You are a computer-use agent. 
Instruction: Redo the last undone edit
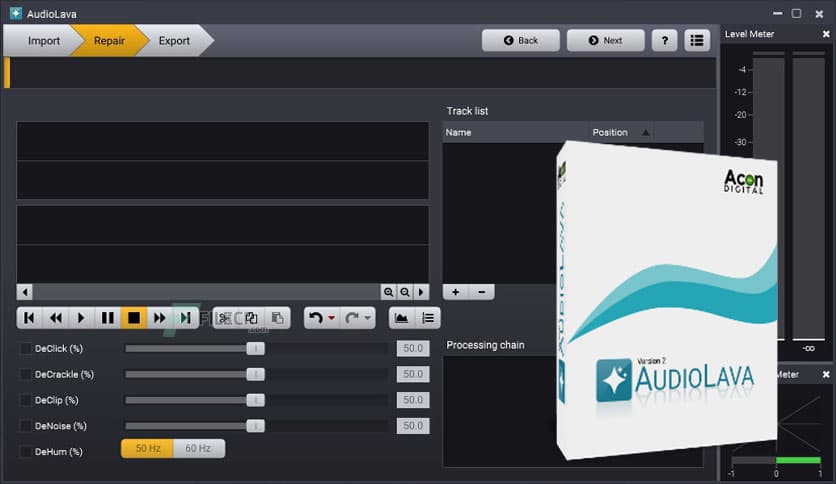352,318
